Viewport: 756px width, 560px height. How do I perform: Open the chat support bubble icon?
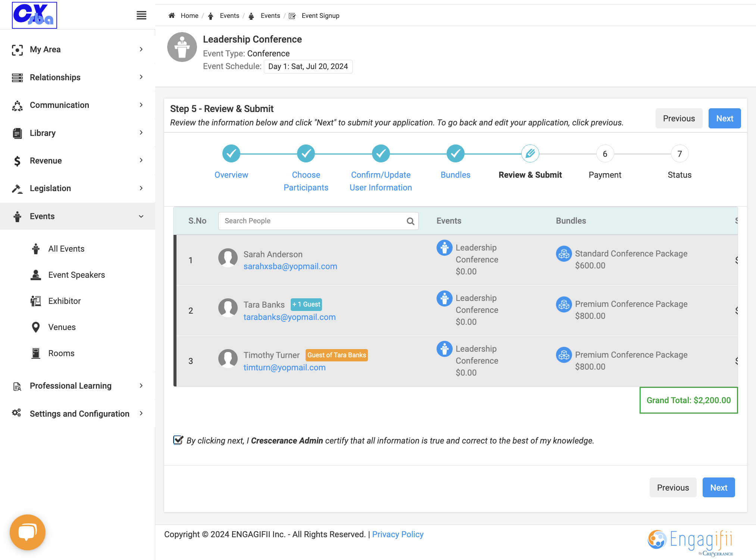tap(28, 532)
